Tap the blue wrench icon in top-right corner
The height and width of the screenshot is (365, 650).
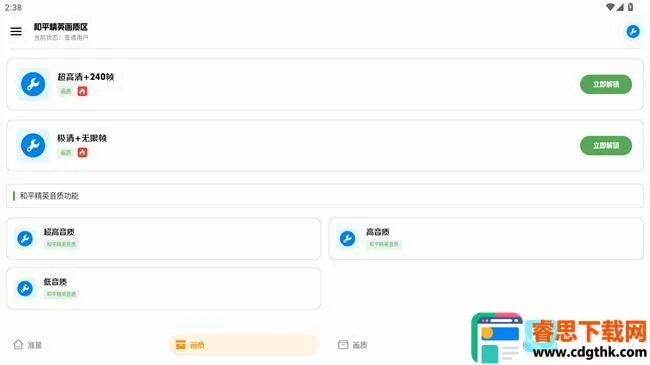click(x=633, y=32)
